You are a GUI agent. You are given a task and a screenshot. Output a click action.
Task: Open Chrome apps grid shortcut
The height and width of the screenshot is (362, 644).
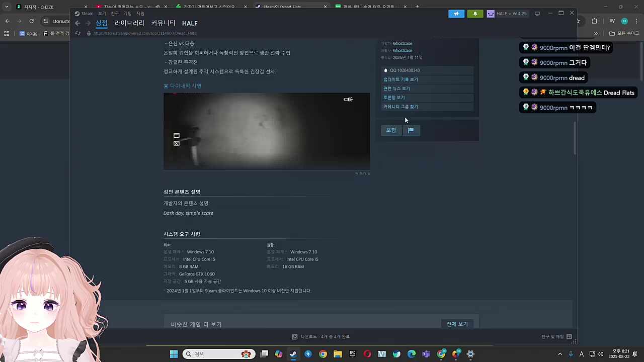click(x=7, y=34)
